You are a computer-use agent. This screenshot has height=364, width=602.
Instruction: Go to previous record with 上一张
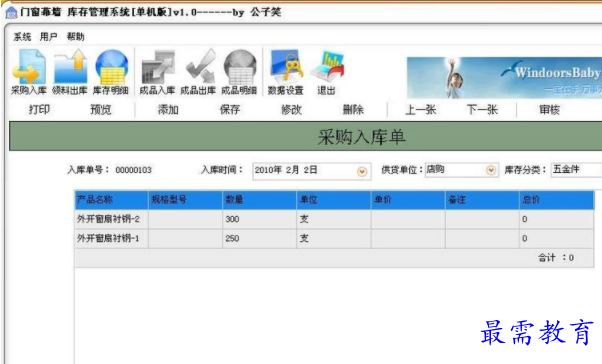[421, 110]
